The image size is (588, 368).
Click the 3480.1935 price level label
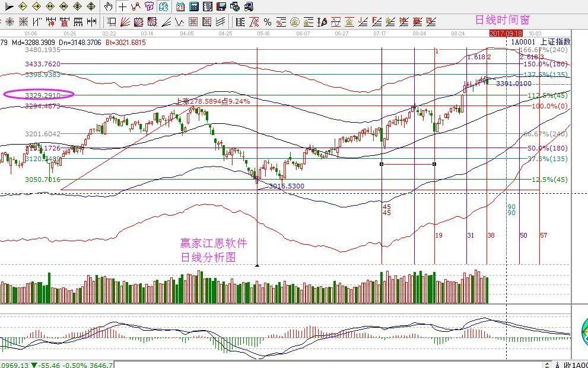click(43, 49)
